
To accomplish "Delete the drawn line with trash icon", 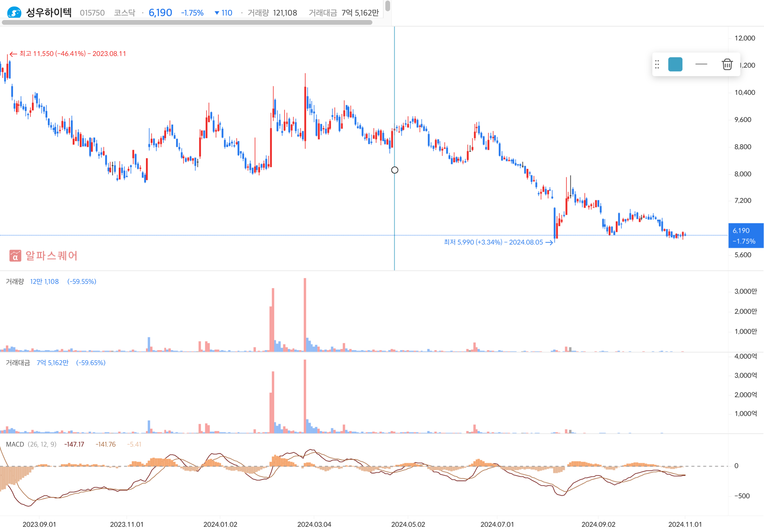I will (727, 64).
